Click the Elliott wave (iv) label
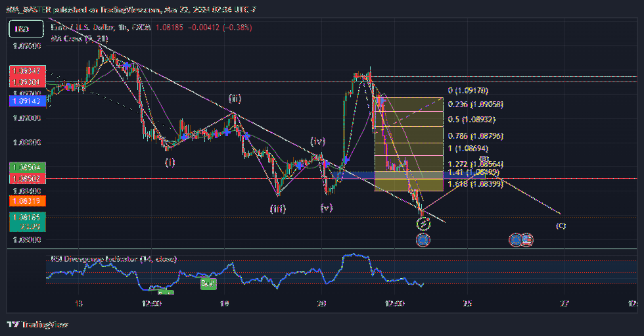The height and width of the screenshot is (336, 644). point(317,141)
